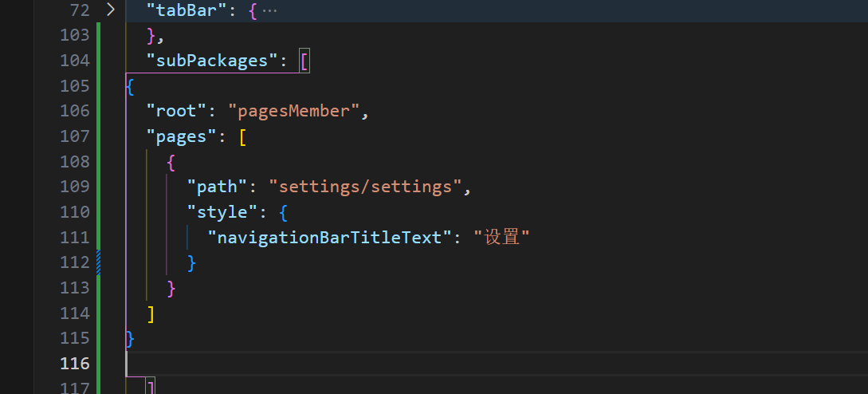The image size is (868, 394).
Task: Click the "pages" key on line 107
Action: pyautogui.click(x=182, y=136)
